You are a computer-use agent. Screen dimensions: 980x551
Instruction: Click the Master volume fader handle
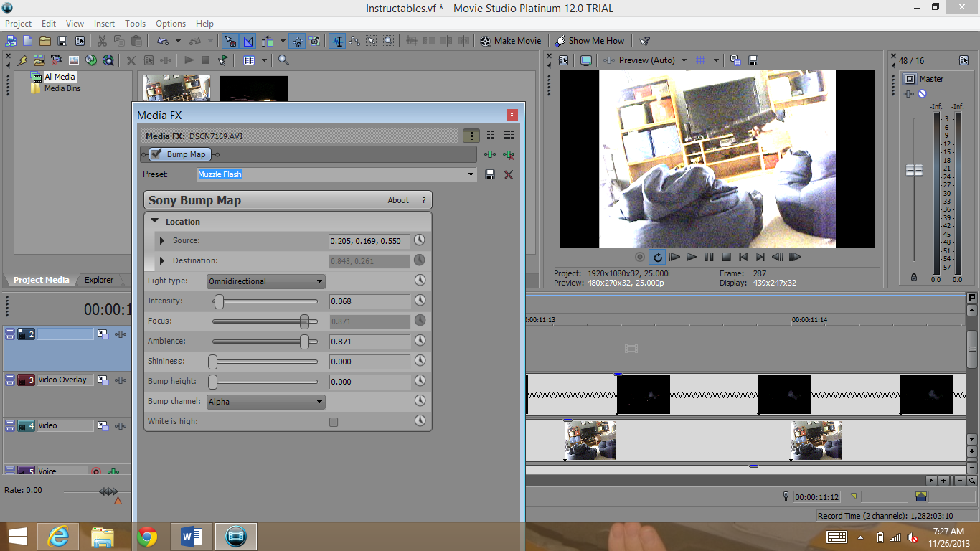point(914,170)
